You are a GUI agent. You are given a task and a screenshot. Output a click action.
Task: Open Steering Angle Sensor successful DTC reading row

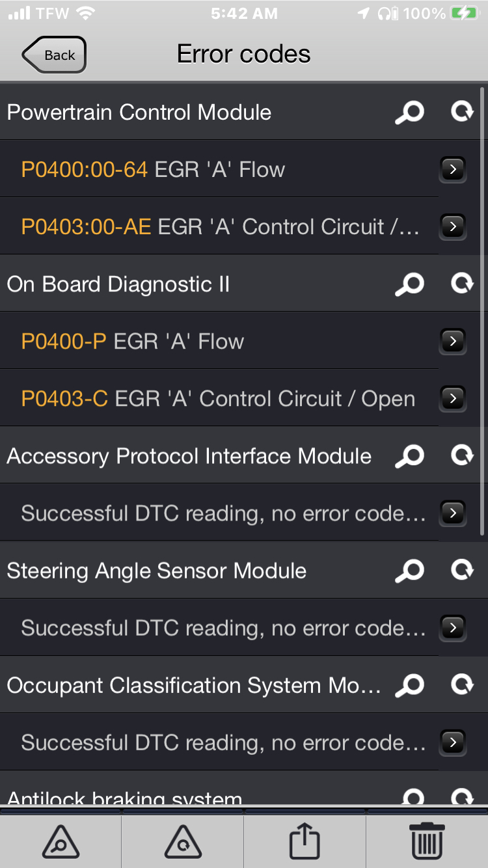coord(221,628)
